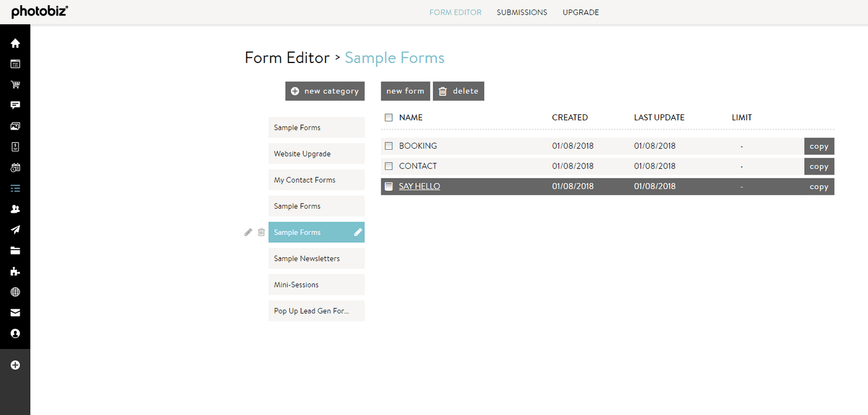
Task: Check the CONTACT form checkbox
Action: pyautogui.click(x=388, y=166)
